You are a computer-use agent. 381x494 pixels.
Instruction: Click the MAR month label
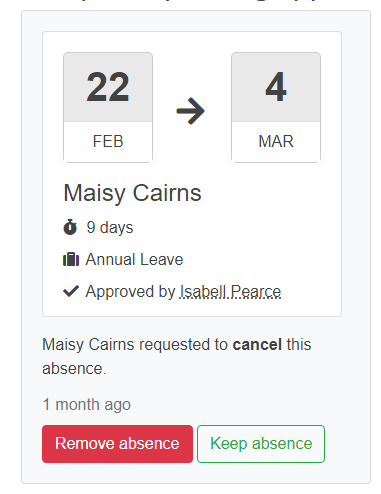(276, 141)
